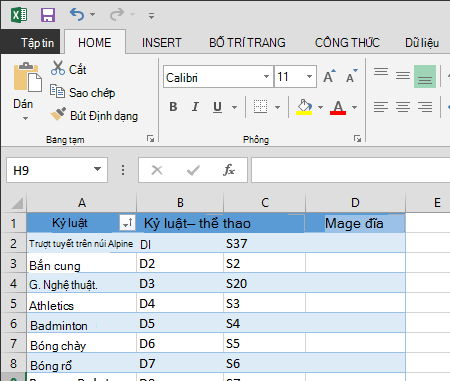Select column D header
The image size is (450, 381).
click(x=355, y=203)
